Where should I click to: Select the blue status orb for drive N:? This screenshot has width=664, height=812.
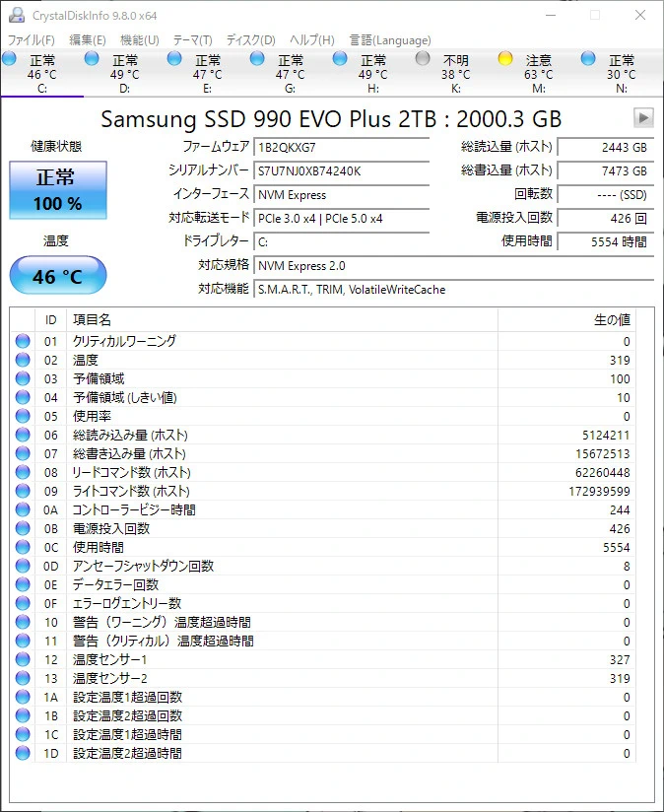pos(588,58)
